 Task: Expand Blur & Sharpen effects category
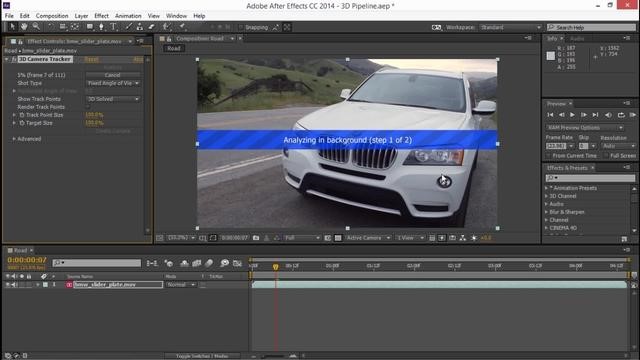[547, 212]
